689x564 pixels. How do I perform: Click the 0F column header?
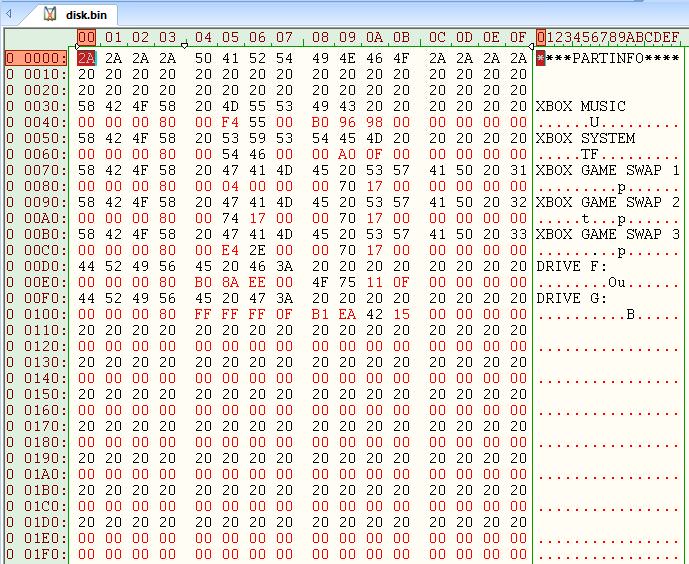coord(518,38)
